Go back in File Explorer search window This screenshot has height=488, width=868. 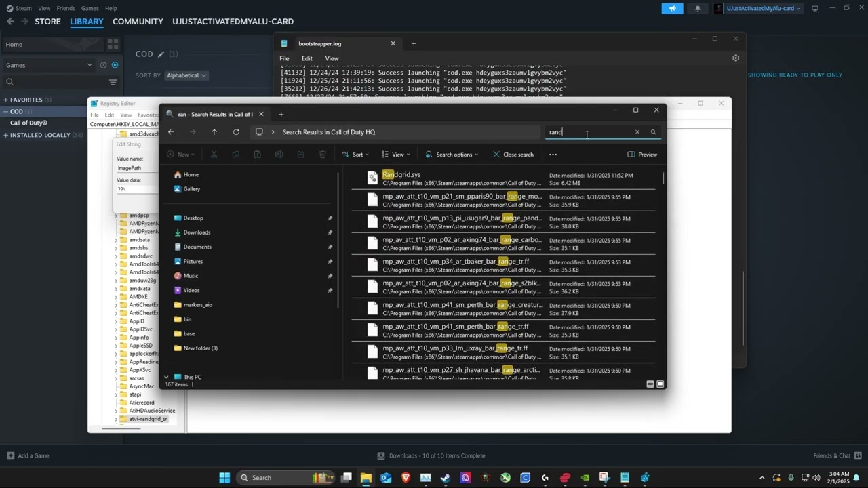171,132
